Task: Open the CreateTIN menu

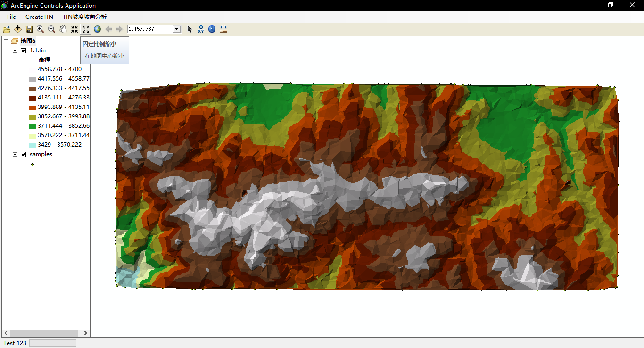Action: (x=39, y=17)
